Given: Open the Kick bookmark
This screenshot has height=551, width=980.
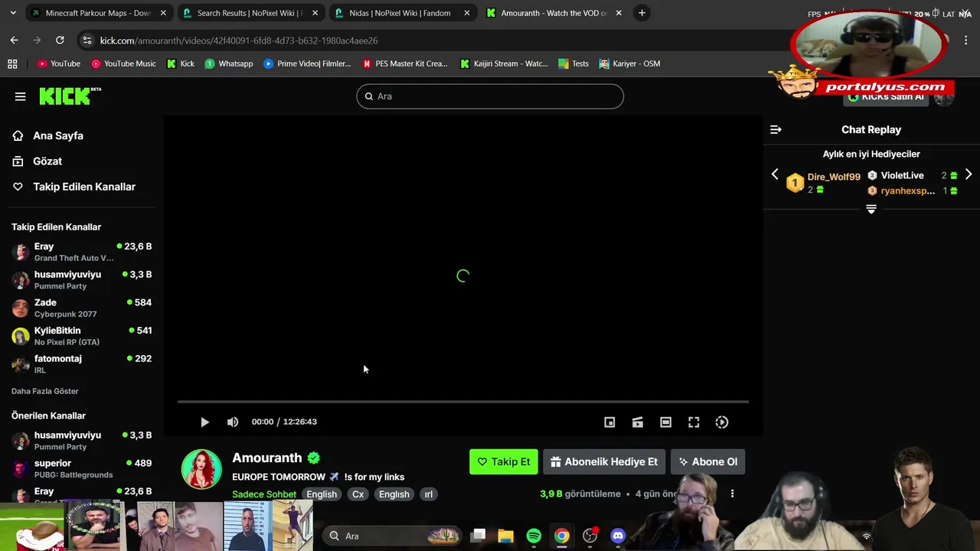Looking at the screenshot, I should click(x=180, y=64).
